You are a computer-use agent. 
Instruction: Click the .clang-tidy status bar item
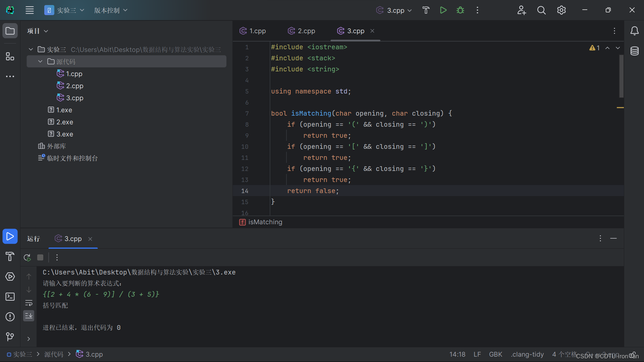pyautogui.click(x=527, y=354)
